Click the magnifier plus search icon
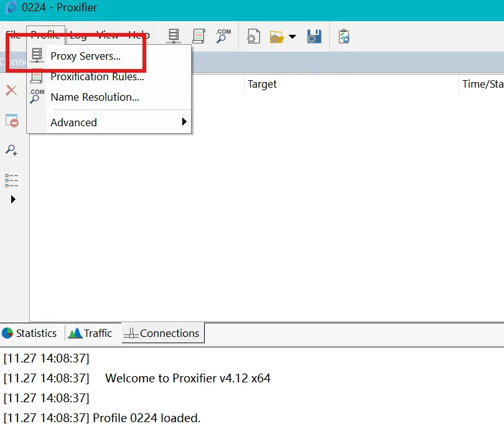The width and height of the screenshot is (504, 424). 12,150
